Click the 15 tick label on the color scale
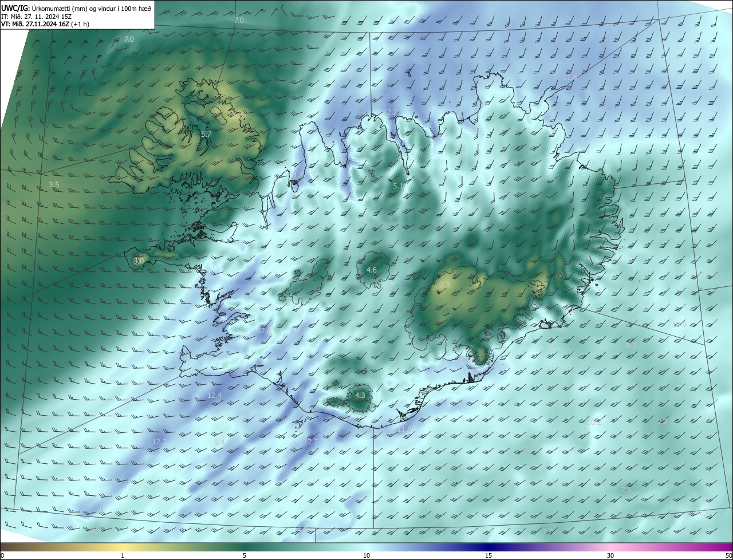 point(488,555)
